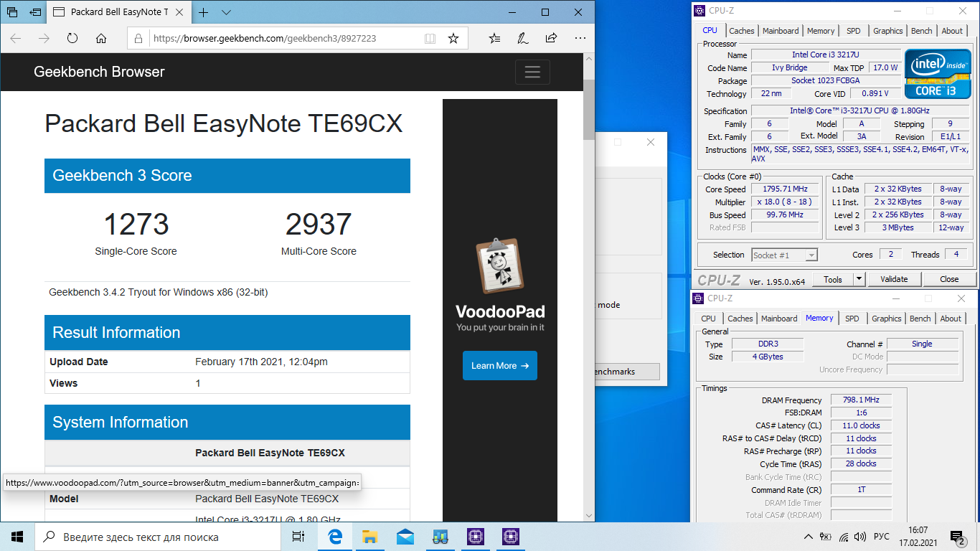The height and width of the screenshot is (551, 980).
Task: Expand the Tools dropdown arrow in CPU-Z
Action: [x=859, y=279]
